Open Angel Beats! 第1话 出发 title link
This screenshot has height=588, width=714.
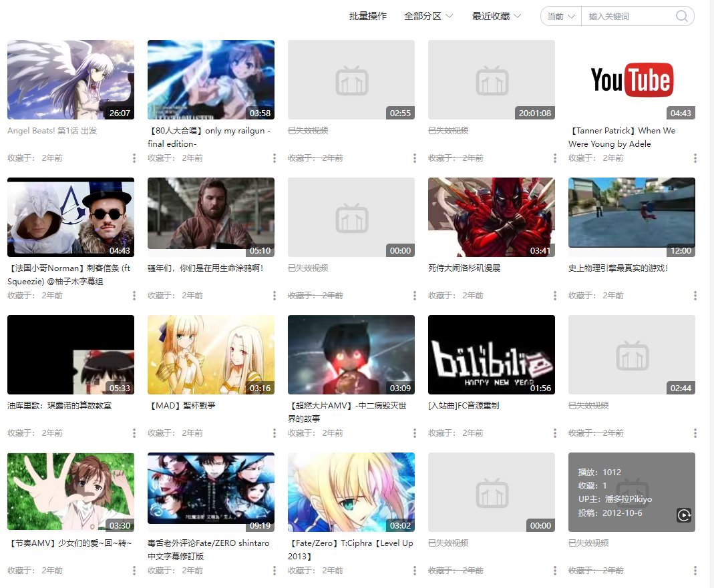(52, 131)
